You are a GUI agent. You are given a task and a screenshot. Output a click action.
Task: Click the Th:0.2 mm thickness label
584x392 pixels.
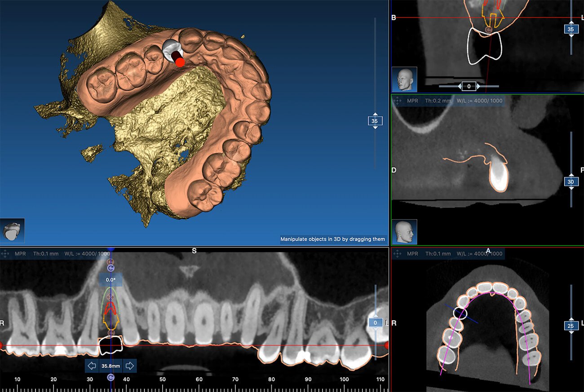coord(437,101)
